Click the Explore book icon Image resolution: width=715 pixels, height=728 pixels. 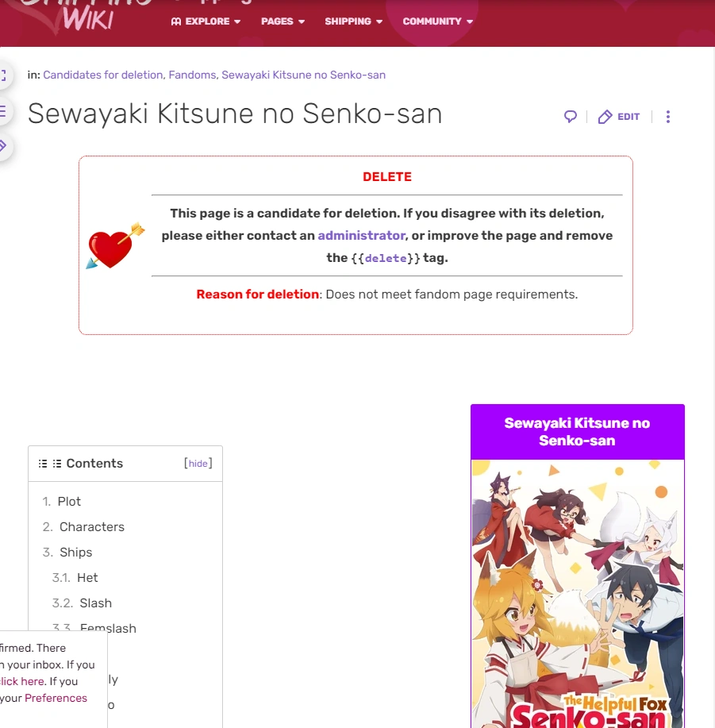[176, 21]
